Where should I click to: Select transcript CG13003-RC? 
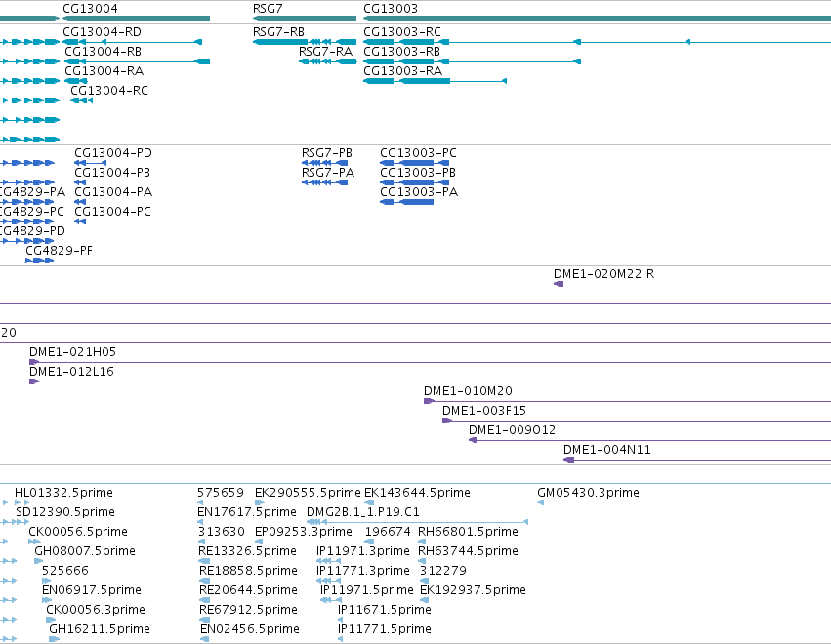(x=598, y=42)
